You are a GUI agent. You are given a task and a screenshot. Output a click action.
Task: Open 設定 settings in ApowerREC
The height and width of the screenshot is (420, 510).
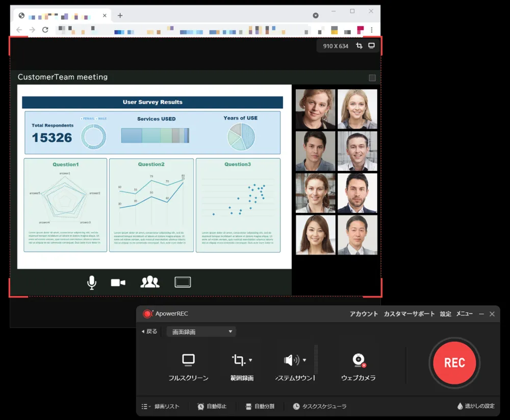[x=445, y=314]
